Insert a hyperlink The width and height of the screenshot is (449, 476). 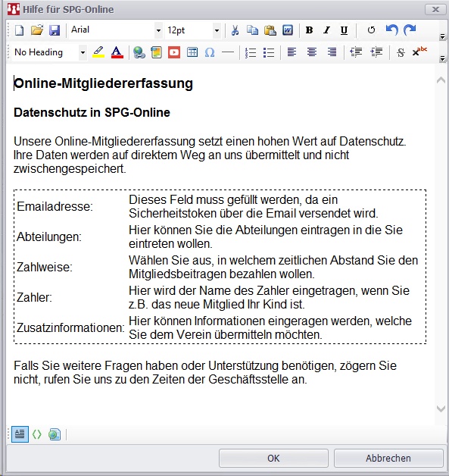[139, 52]
